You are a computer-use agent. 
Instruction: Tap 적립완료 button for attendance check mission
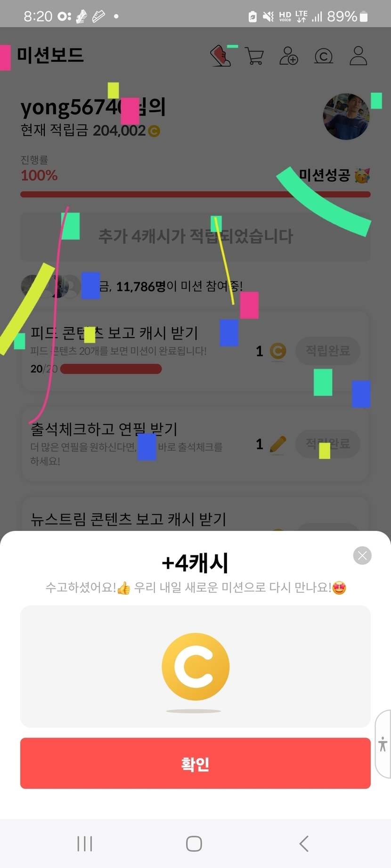(328, 443)
